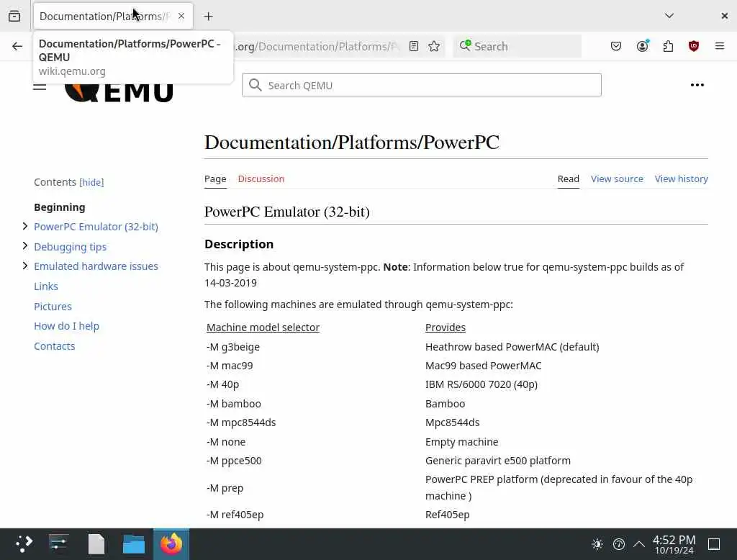Jump to Beginning of the page
Image resolution: width=737 pixels, height=560 pixels.
[x=60, y=207]
